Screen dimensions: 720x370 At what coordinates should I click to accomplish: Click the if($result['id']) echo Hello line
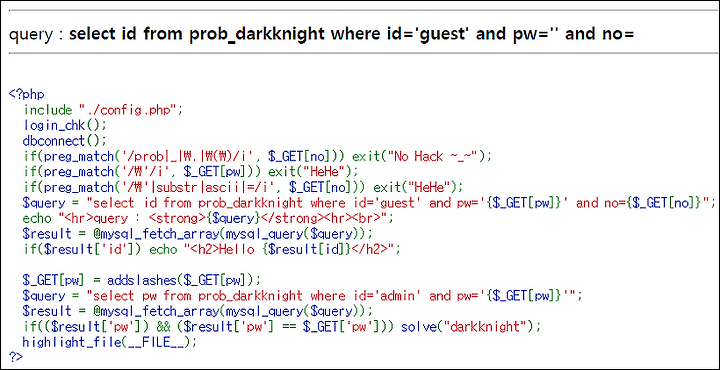coord(212,249)
